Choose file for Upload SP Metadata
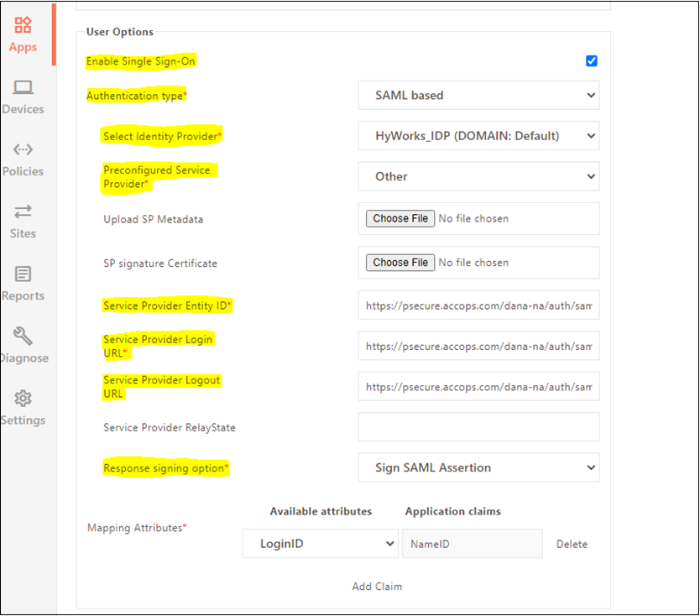 coord(400,218)
